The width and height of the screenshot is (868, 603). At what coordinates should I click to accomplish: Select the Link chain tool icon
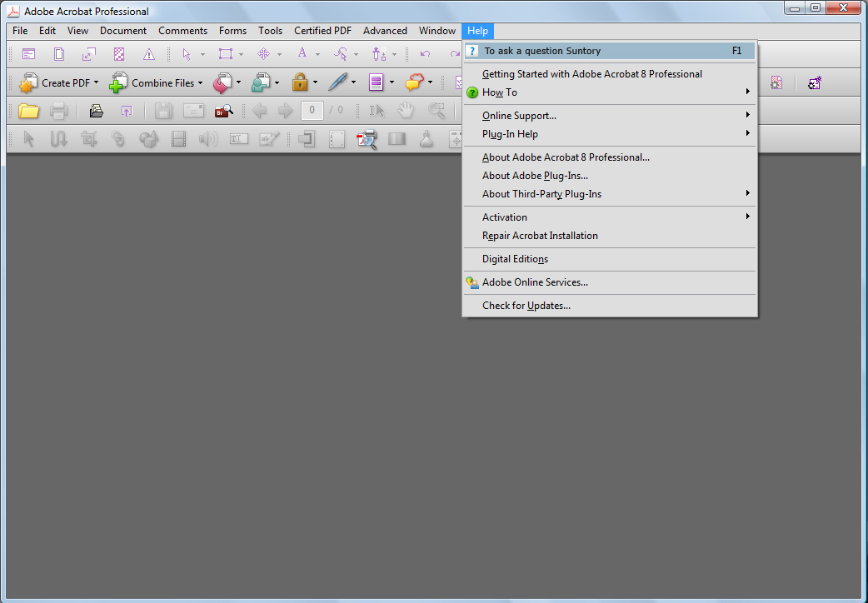pos(118,138)
